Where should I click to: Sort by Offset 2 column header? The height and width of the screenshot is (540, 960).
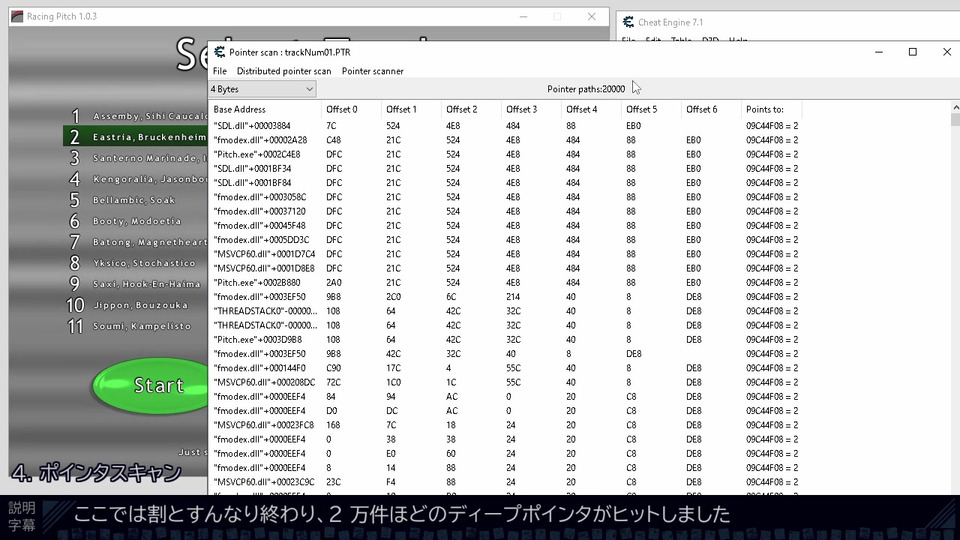click(x=471, y=110)
